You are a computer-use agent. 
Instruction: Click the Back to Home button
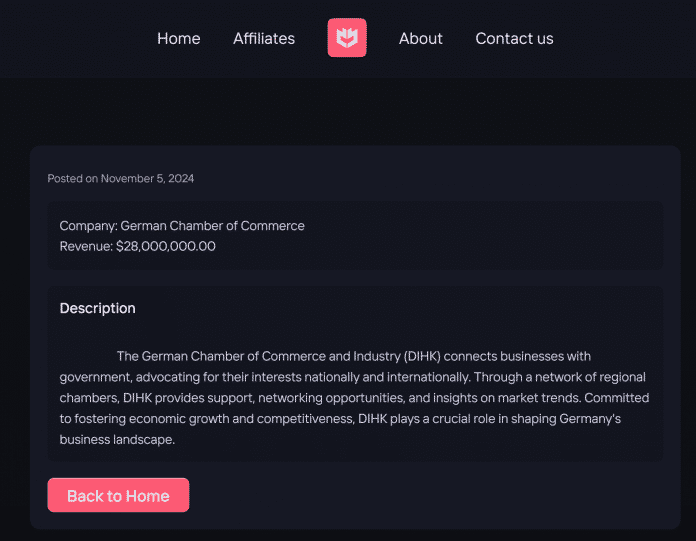[x=118, y=495]
